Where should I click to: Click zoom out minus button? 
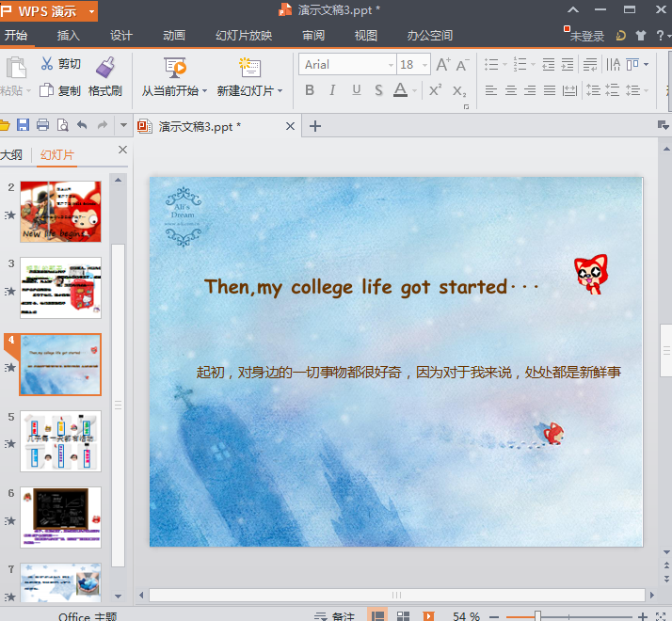494,616
